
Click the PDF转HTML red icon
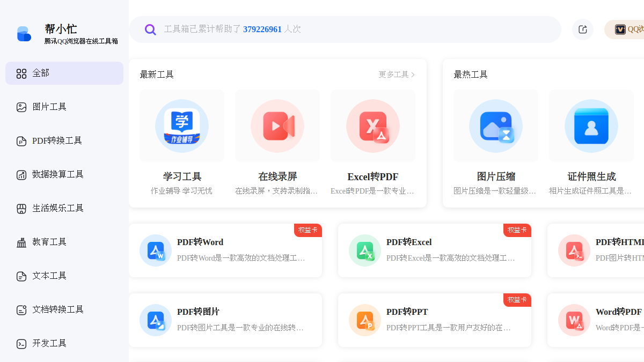pos(574,250)
